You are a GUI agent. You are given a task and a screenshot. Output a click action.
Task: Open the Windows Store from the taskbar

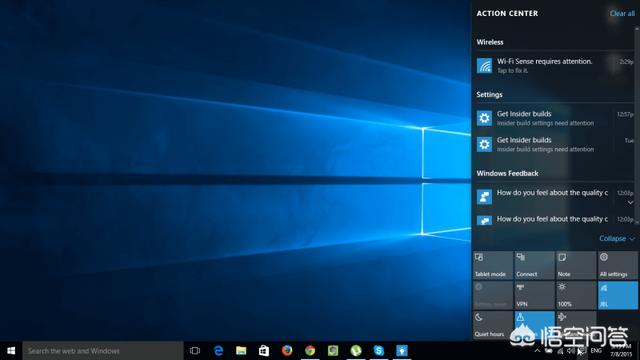(x=264, y=351)
